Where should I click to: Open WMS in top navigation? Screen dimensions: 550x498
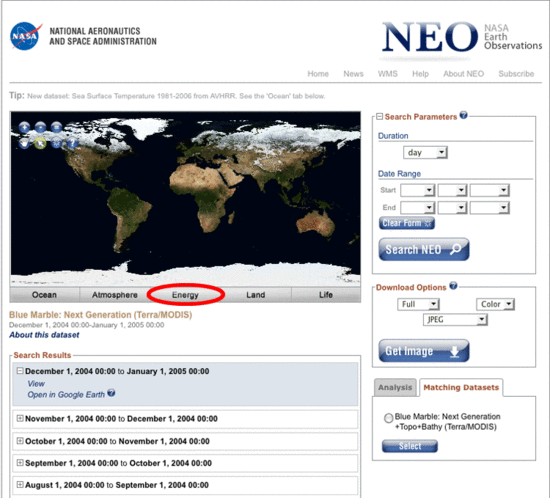[388, 74]
